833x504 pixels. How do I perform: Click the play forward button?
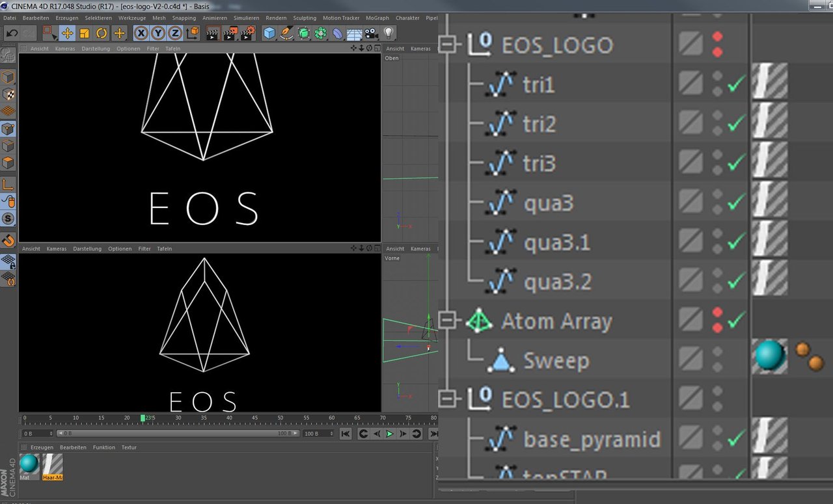(x=390, y=434)
